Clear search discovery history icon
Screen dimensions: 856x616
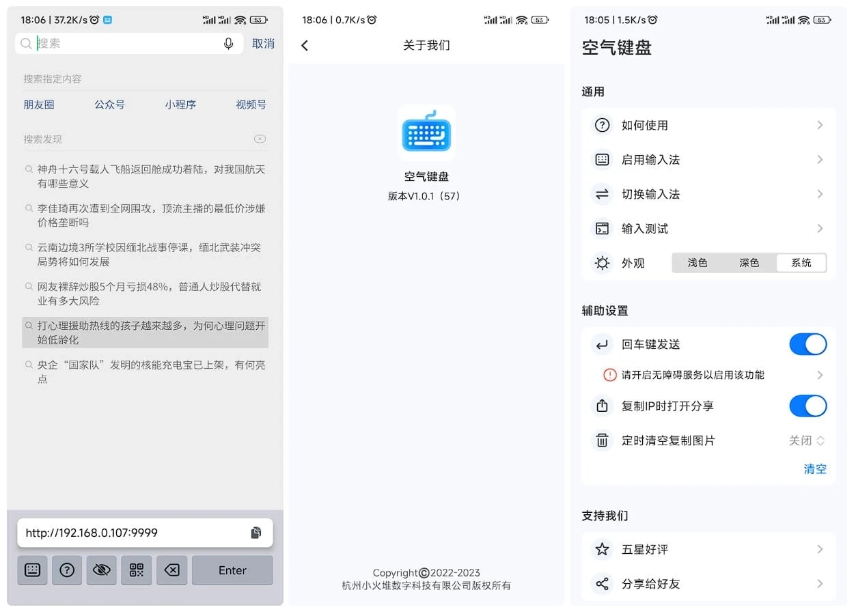(x=260, y=139)
